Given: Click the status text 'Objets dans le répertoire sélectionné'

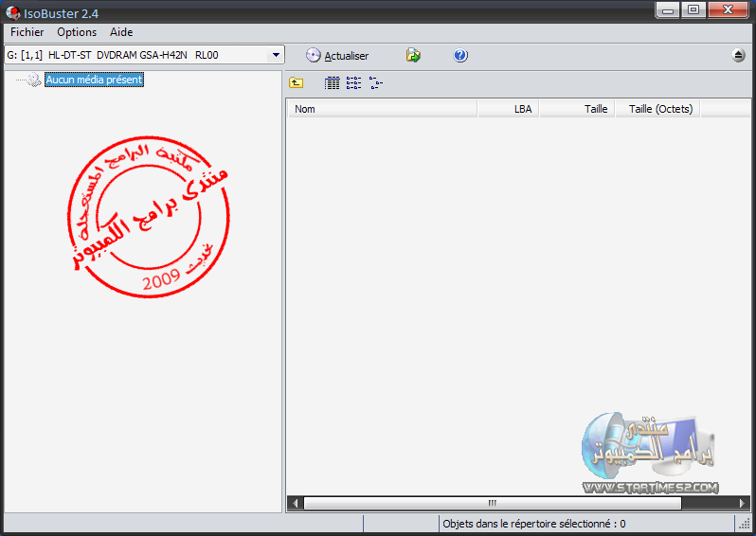Looking at the screenshot, I should tap(534, 524).
